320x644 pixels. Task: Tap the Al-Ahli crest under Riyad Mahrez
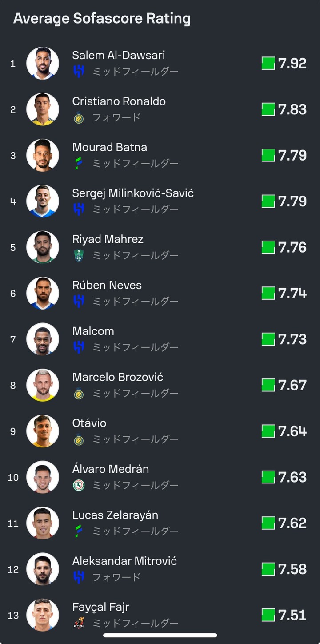tap(79, 255)
